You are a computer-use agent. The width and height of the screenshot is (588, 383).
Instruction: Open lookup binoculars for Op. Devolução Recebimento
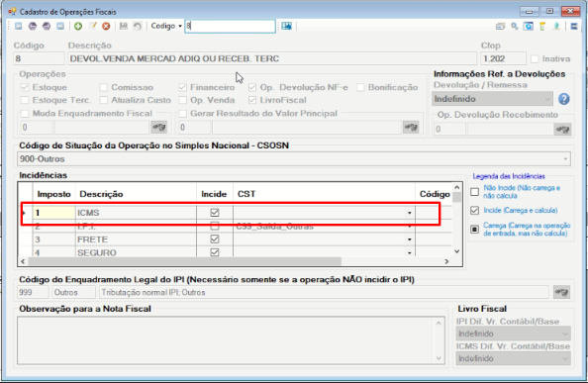click(562, 130)
